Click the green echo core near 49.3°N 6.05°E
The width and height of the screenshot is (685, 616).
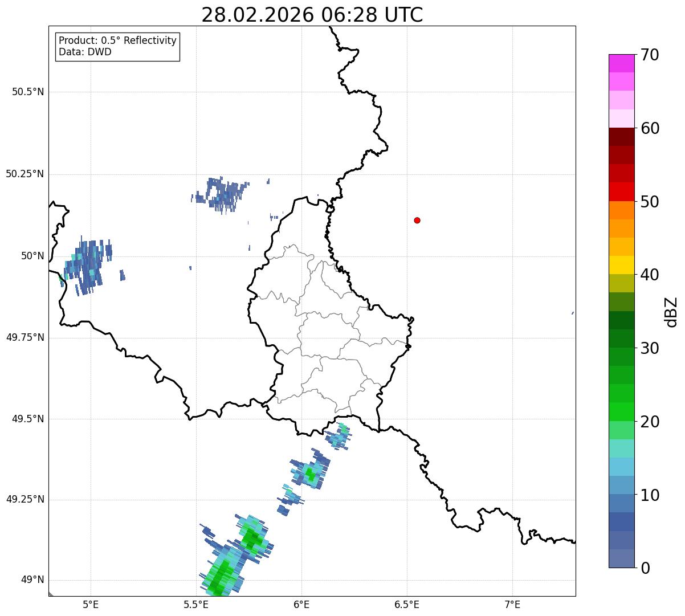pyautogui.click(x=310, y=474)
